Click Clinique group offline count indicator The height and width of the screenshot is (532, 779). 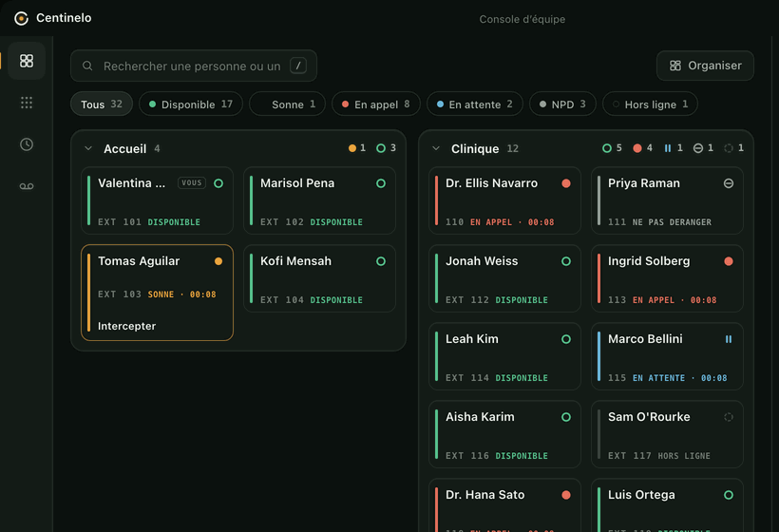pos(734,148)
